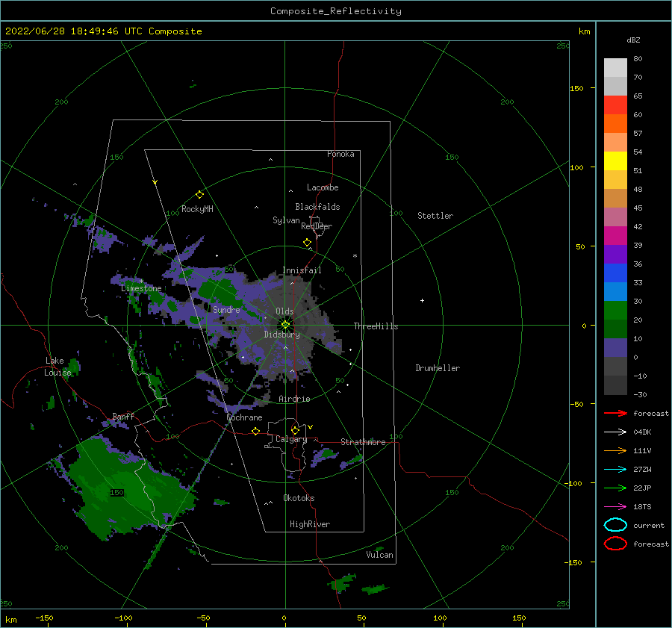Screen dimensions: 672x628
Task: Click the RedDeer city label
Action: [x=317, y=226]
